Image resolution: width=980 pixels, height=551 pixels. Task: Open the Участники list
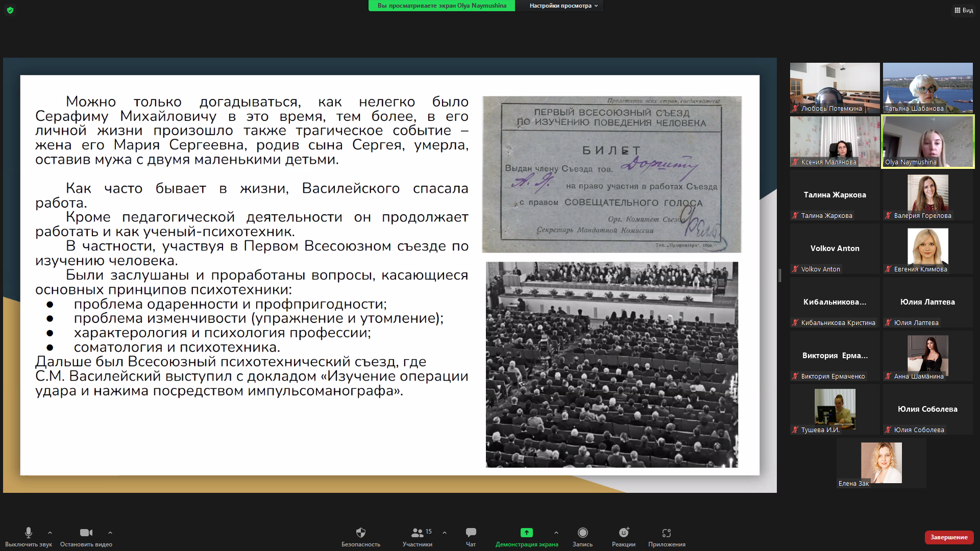[x=418, y=536]
